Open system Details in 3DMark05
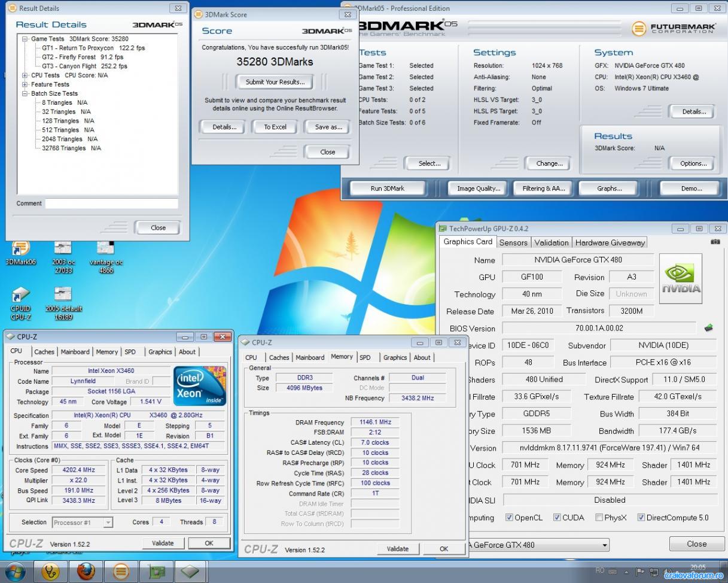The width and height of the screenshot is (728, 583). coord(694,111)
